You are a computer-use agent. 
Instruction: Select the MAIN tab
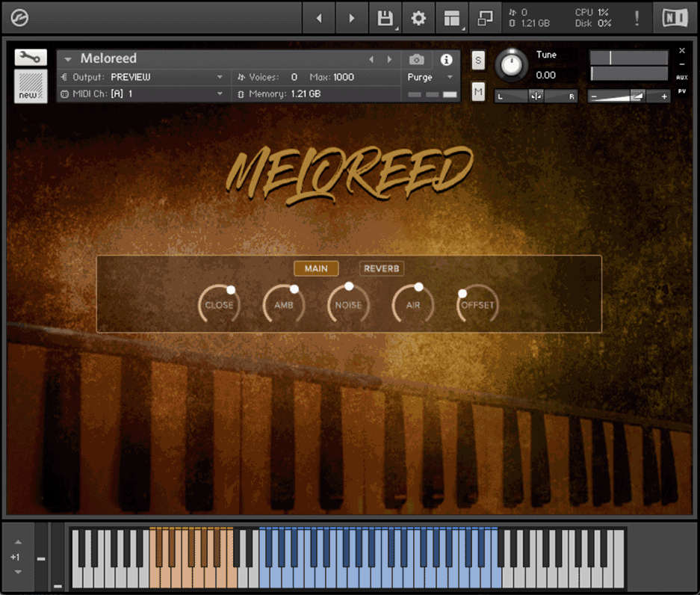tap(316, 268)
